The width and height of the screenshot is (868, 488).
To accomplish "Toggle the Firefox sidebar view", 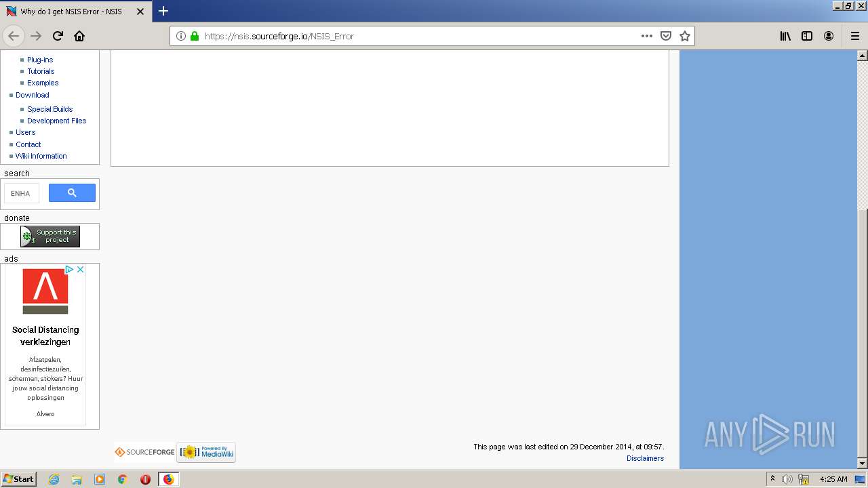I will 807,36.
